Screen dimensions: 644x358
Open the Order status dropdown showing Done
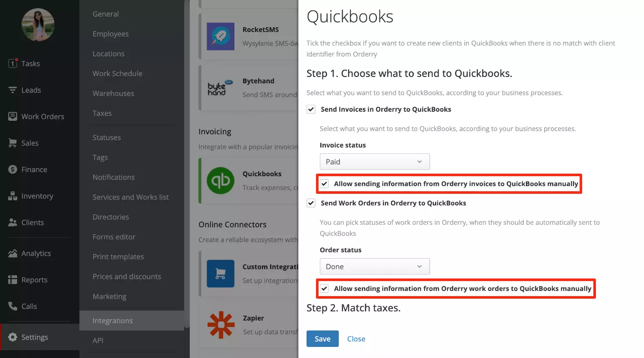[x=375, y=266]
